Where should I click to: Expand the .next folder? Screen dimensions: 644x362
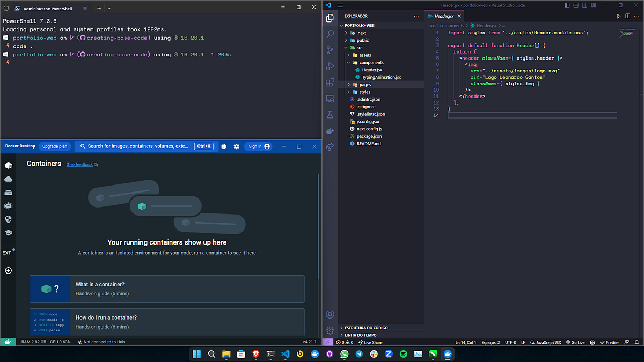point(360,32)
